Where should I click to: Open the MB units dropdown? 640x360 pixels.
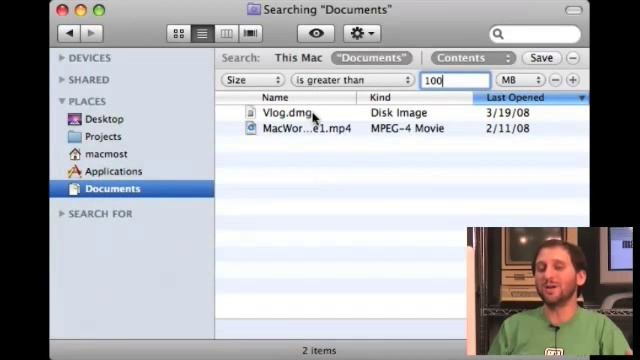(x=520, y=80)
